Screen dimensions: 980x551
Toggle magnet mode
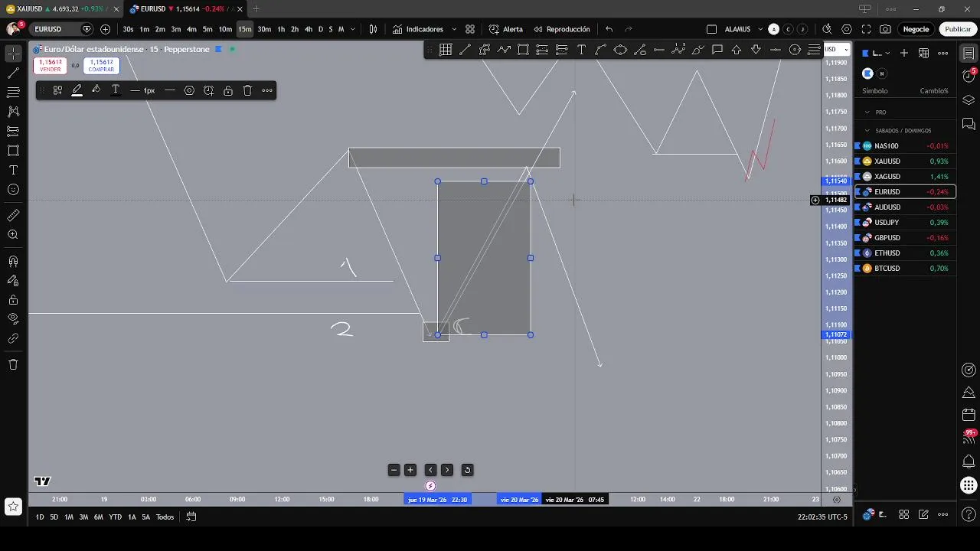point(13,262)
